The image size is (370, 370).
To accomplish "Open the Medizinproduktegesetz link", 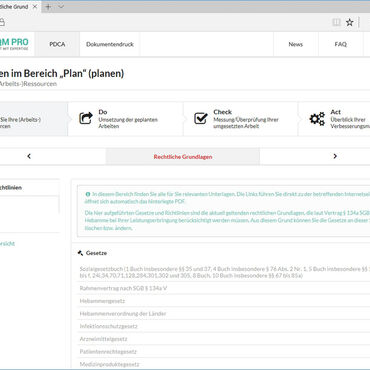I will tap(109, 364).
